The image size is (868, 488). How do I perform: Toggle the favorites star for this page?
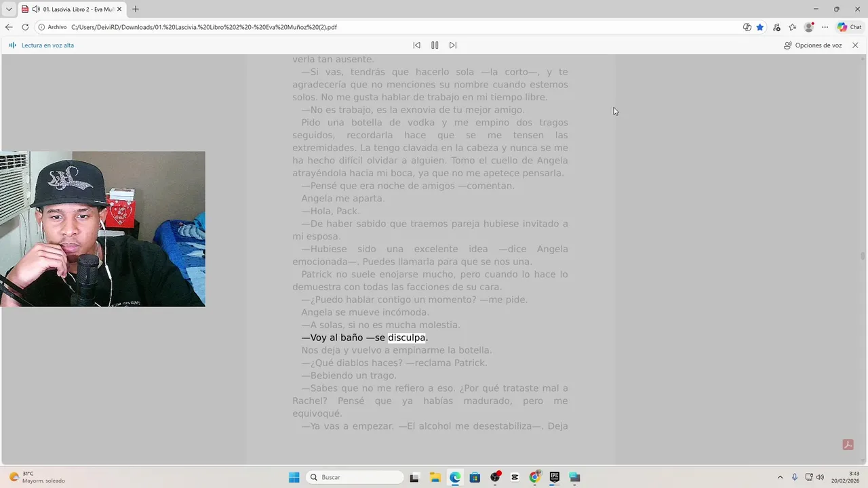pyautogui.click(x=760, y=27)
